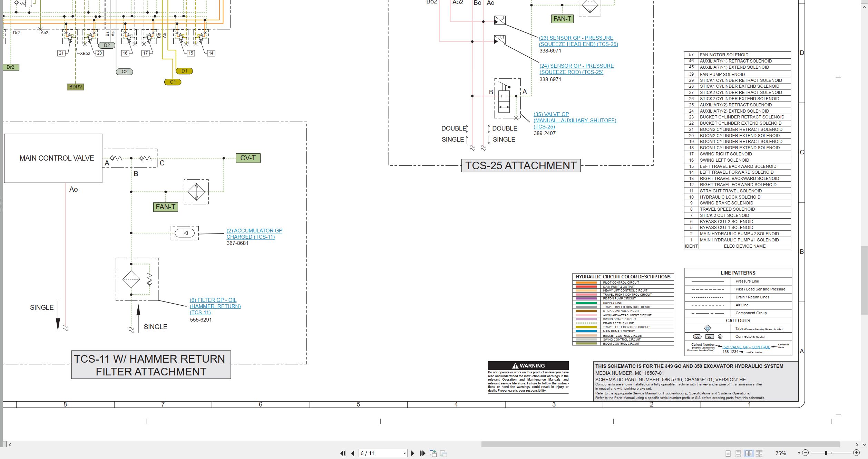Click the CV-T connector tag
Screen dimensions: 868x459
(248, 158)
